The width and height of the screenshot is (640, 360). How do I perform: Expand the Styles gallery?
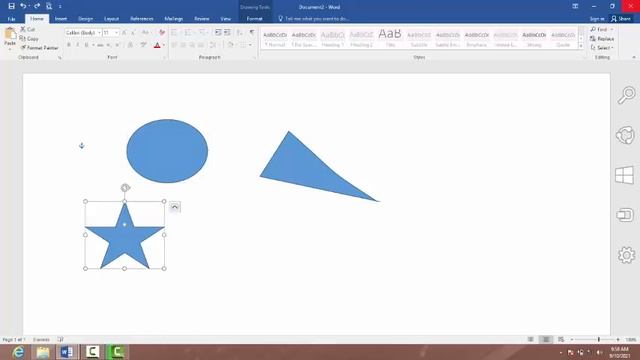click(581, 47)
